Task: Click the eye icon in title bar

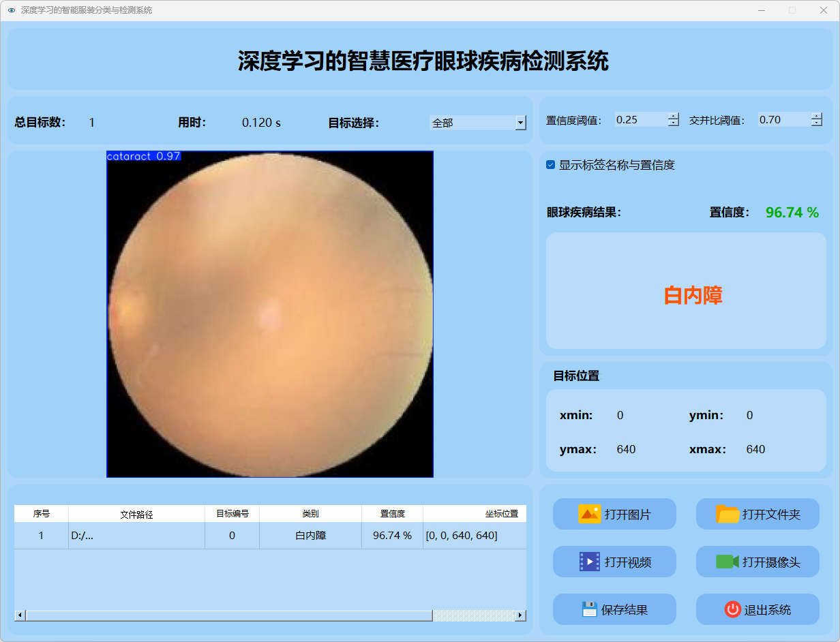Action: 11,10
